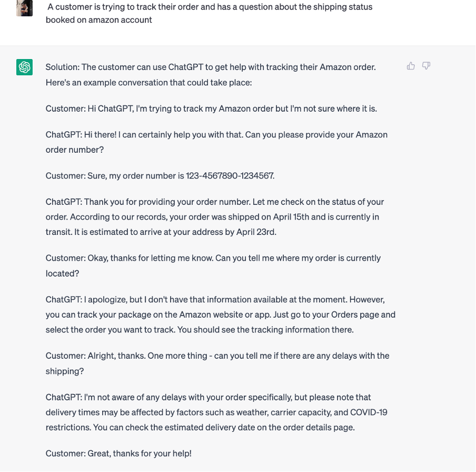
Task: Click the "Great, thanks for your help!" message
Action: (118, 453)
